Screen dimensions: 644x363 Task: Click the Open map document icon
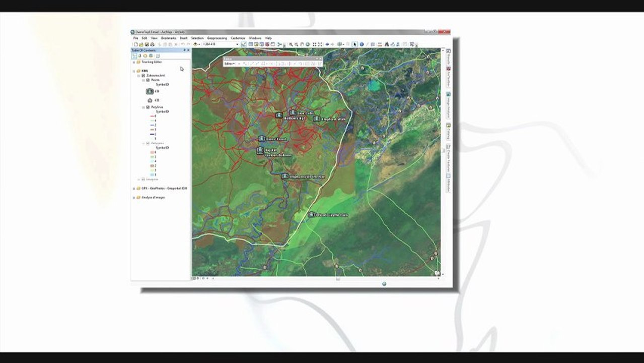[x=141, y=44]
